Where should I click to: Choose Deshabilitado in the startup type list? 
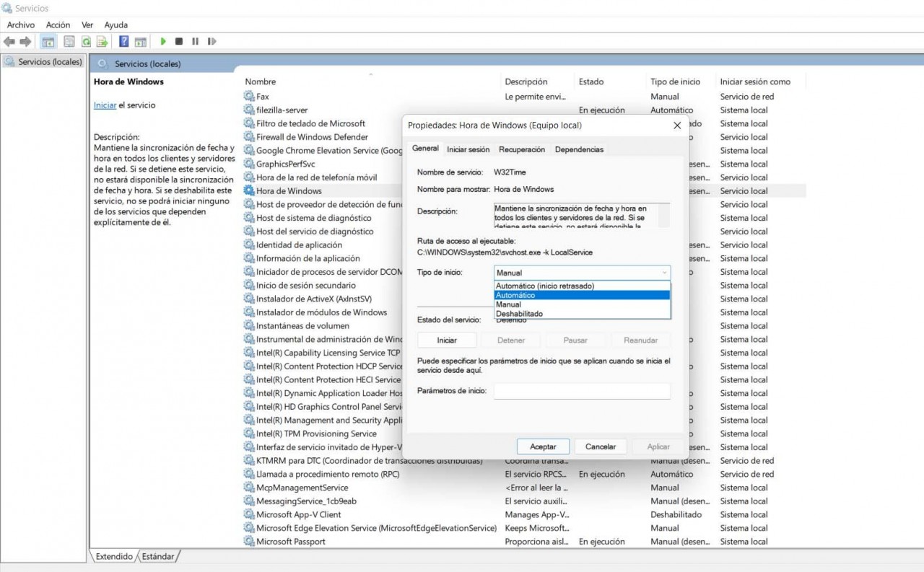[582, 314]
